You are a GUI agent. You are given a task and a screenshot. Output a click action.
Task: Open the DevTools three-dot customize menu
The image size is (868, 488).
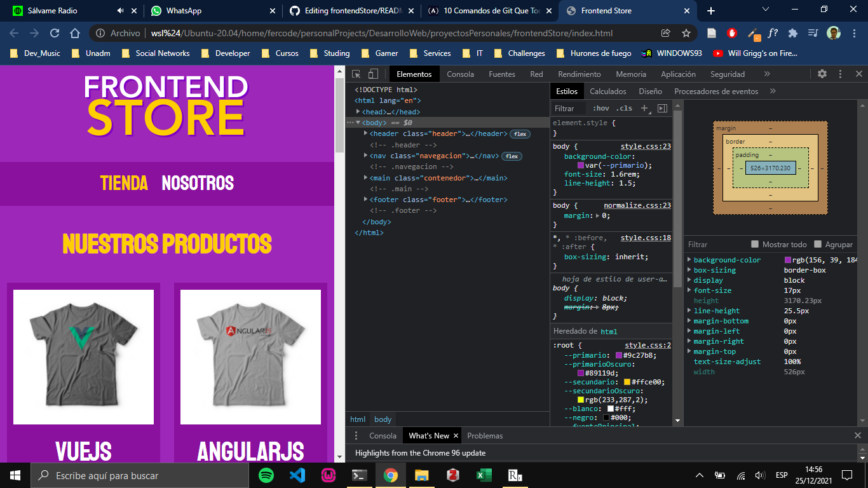pos(841,74)
